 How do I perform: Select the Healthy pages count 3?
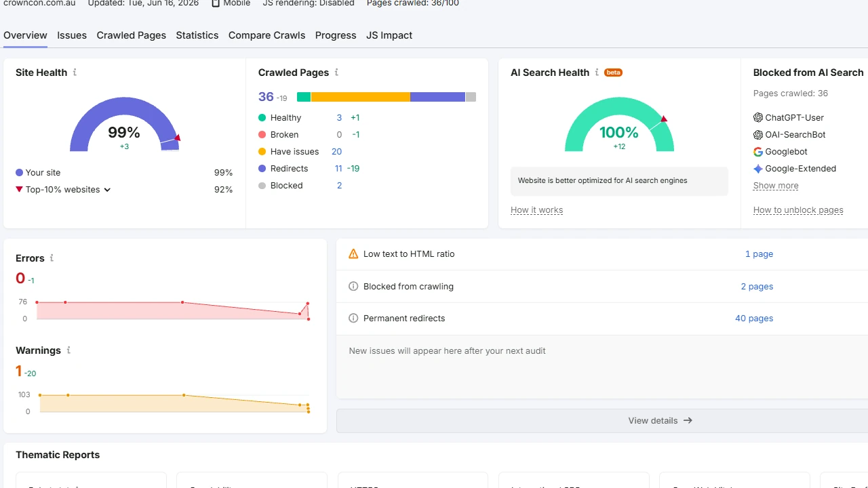coord(339,117)
